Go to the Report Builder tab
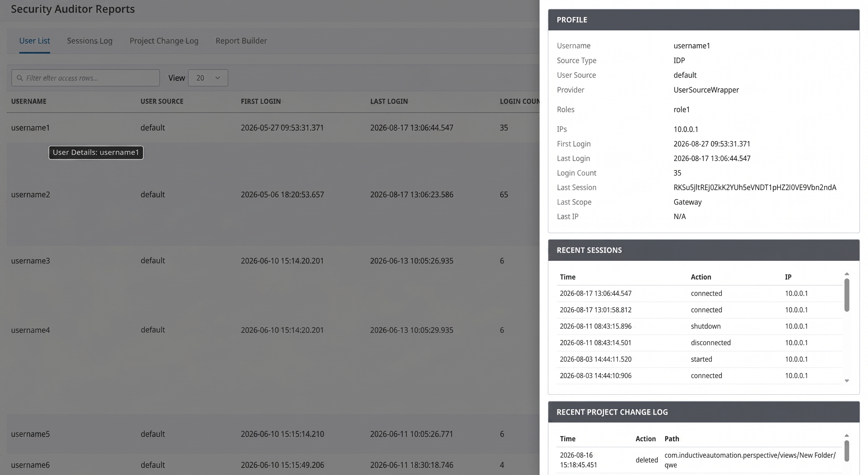Screen dimensions: 868x475 coord(241,41)
